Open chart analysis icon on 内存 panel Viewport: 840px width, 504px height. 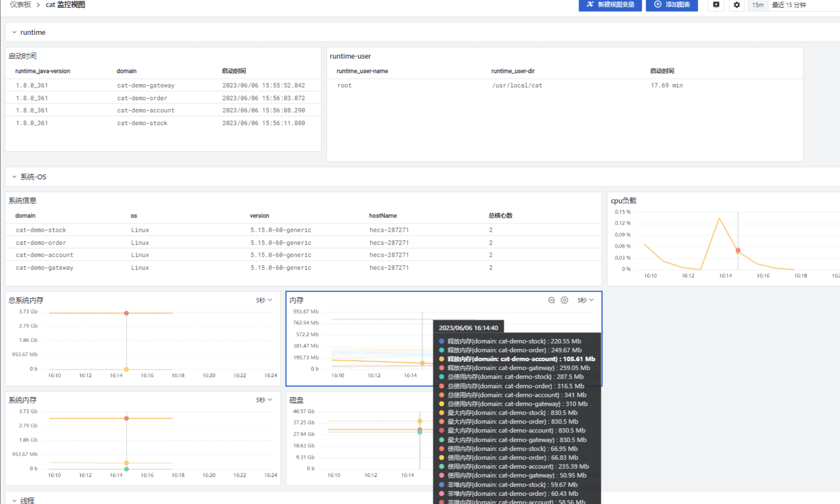[x=551, y=300]
